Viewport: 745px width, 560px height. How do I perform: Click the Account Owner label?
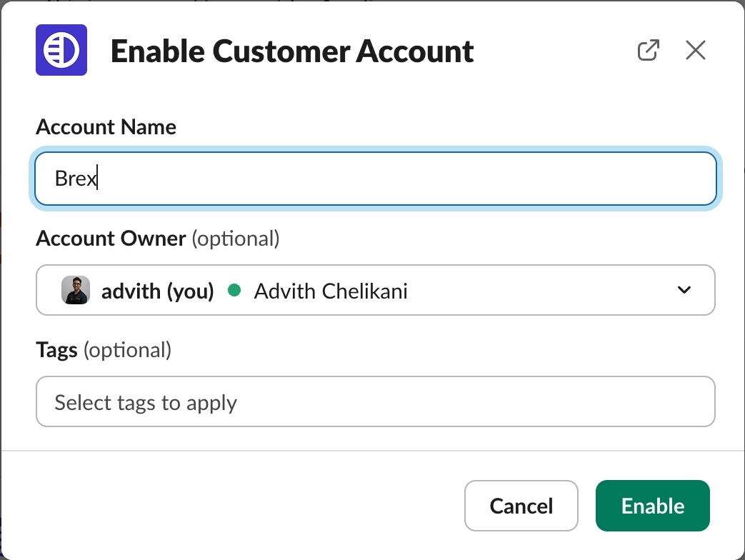click(111, 238)
